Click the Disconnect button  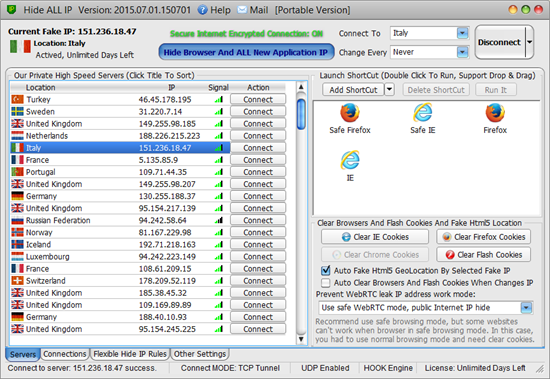pyautogui.click(x=499, y=42)
